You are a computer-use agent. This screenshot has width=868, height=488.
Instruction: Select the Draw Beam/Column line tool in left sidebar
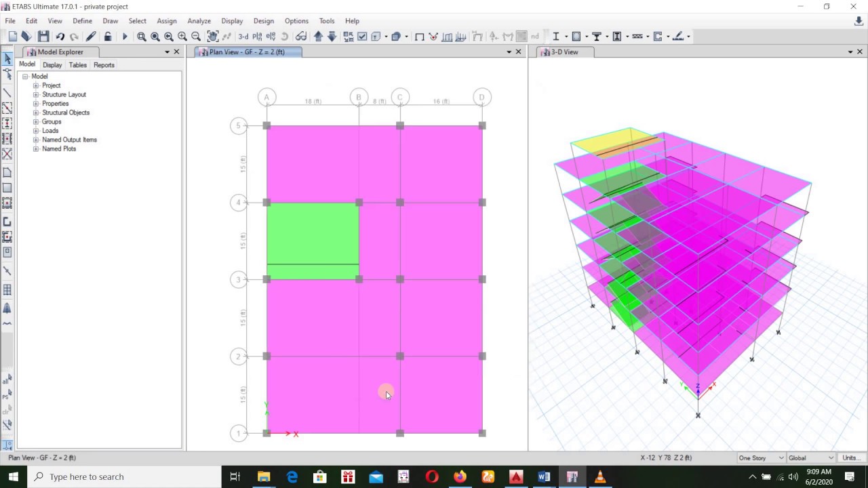point(7,93)
